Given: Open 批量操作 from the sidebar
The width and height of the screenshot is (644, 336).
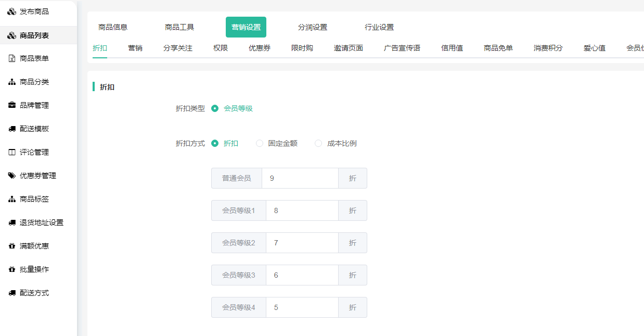Looking at the screenshot, I should (34, 269).
